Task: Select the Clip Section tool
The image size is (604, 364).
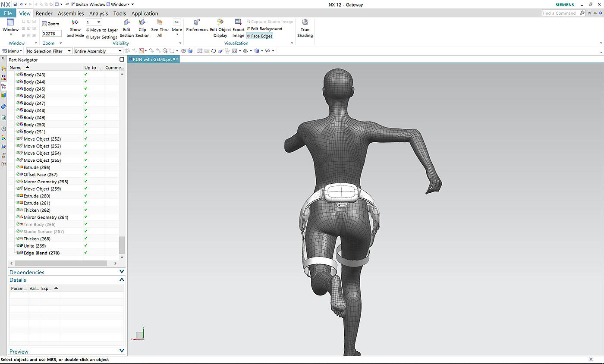Action: (142, 23)
